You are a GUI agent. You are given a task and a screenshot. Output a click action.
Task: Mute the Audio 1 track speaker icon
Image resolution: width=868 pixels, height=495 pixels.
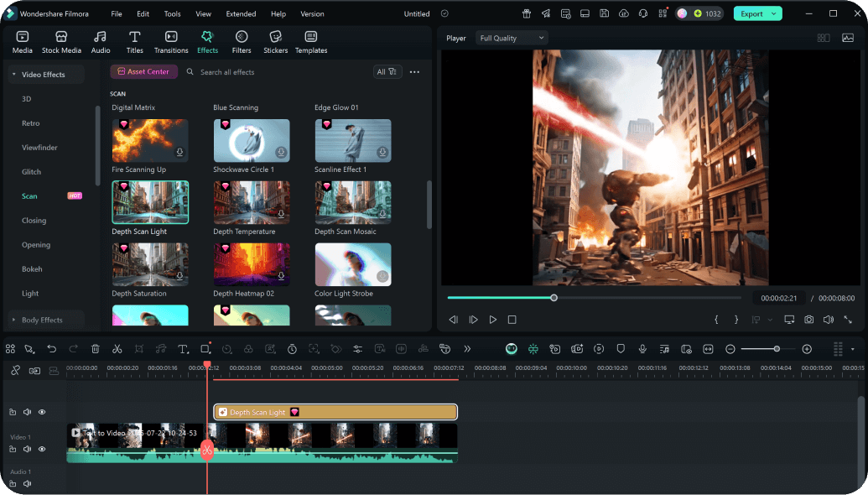[x=27, y=483]
